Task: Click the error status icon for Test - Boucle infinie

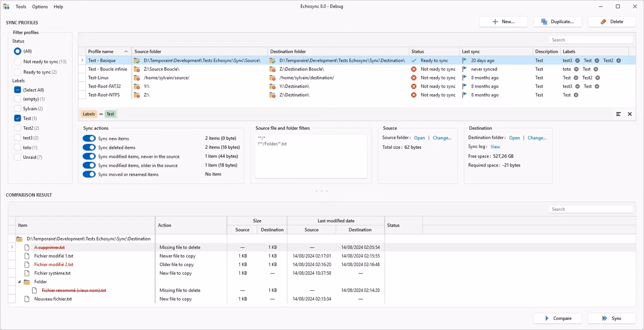Action: click(x=414, y=69)
